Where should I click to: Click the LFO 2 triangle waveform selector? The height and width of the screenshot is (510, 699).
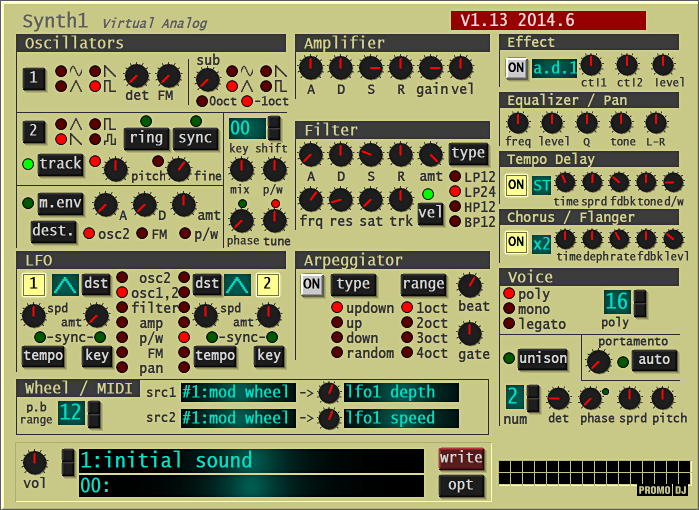click(x=236, y=284)
